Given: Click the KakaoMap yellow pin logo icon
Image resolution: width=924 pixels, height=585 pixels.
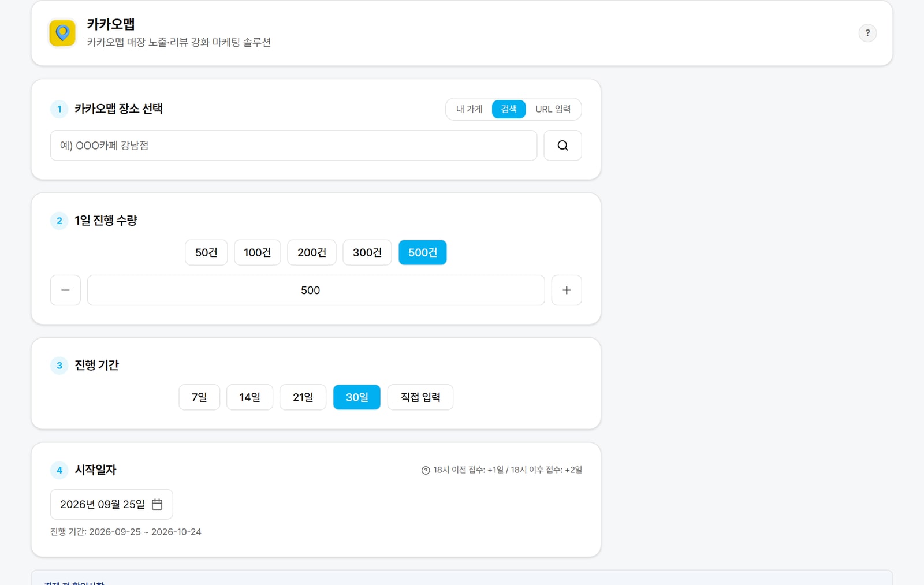Looking at the screenshot, I should click(x=62, y=33).
